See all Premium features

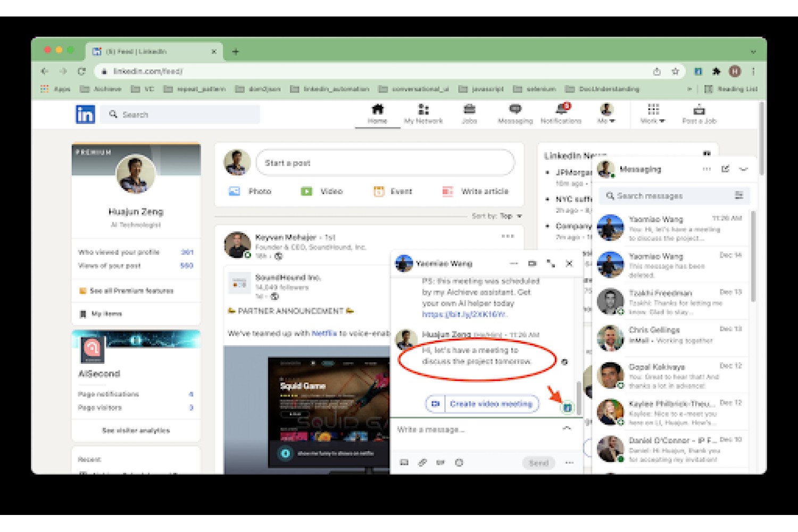click(127, 290)
